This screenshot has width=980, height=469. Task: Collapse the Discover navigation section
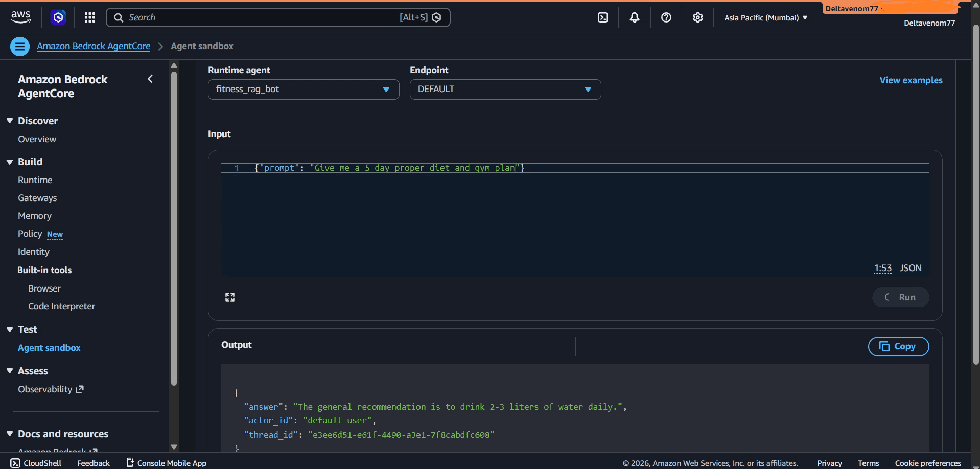pyautogui.click(x=10, y=121)
